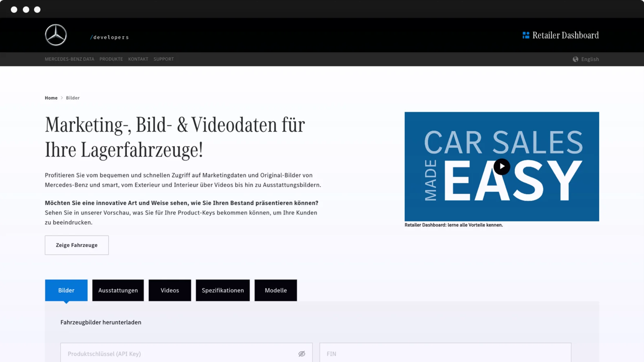Navigate to Home via the breadcrumb
Image resolution: width=644 pixels, height=362 pixels.
click(51, 98)
